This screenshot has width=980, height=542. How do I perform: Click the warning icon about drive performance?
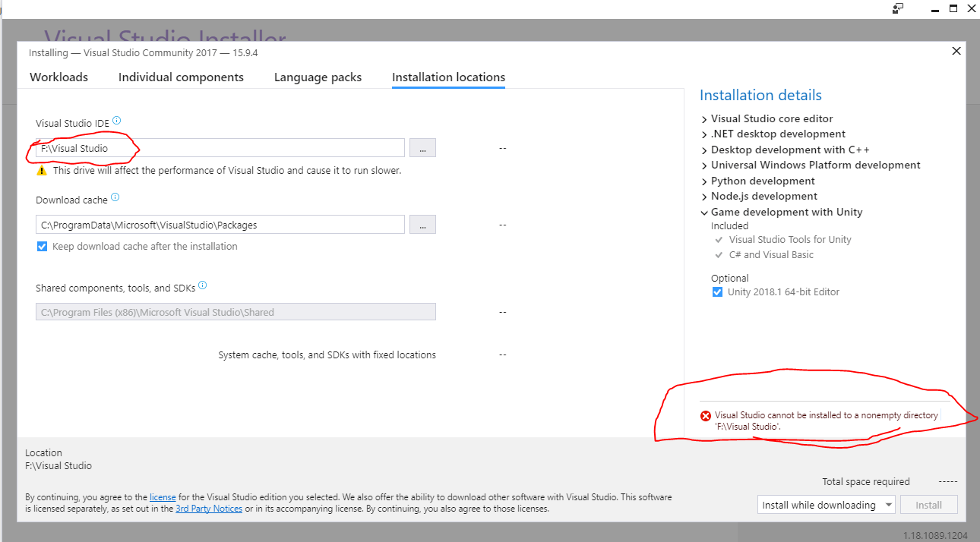tap(42, 170)
